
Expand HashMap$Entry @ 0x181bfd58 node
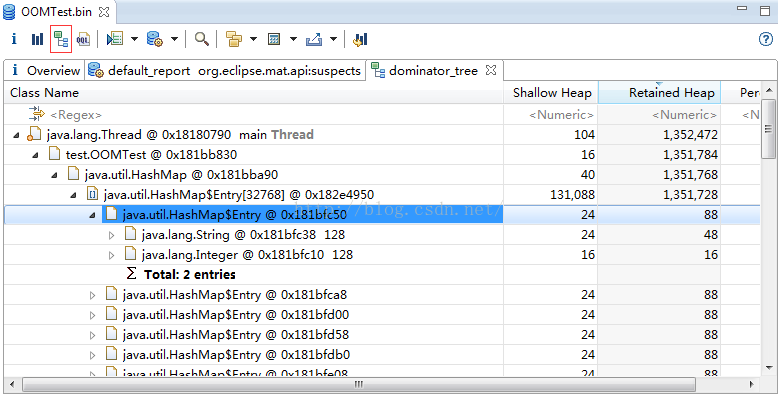[x=92, y=335]
